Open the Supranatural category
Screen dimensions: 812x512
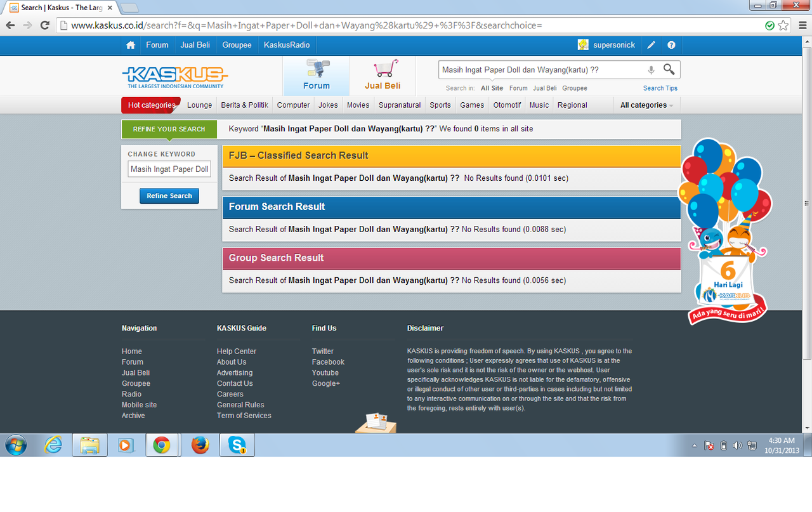[x=400, y=105]
